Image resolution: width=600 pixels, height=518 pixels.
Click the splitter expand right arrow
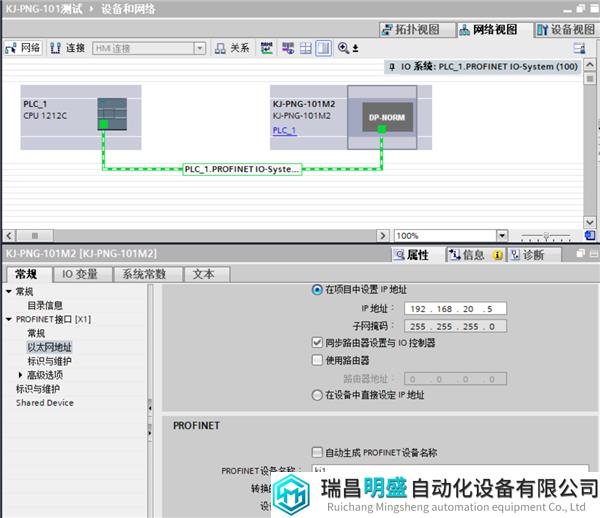[150, 433]
